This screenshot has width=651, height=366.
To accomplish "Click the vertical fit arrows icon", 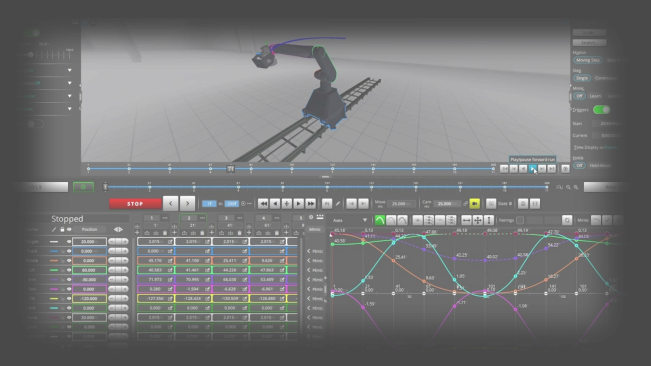I will coord(489,220).
